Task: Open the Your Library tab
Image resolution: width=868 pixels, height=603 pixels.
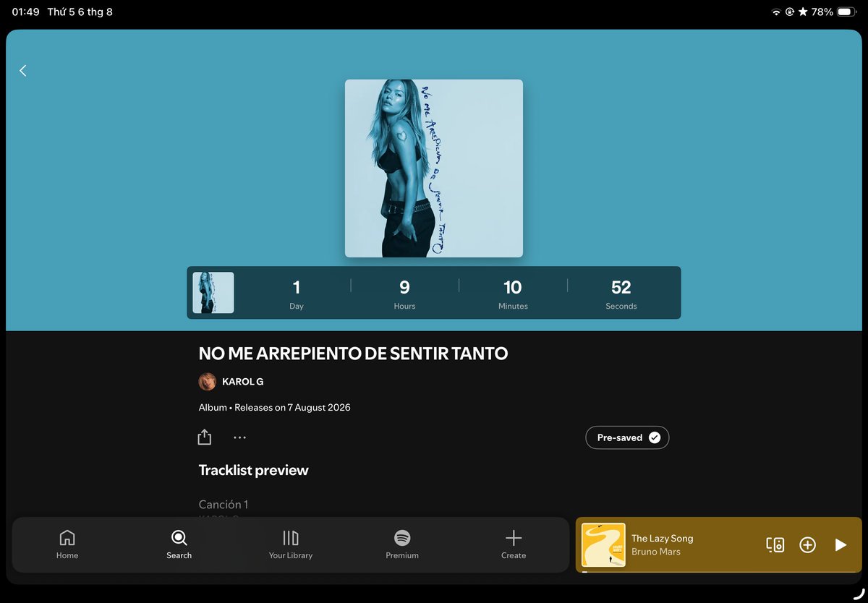Action: 291,545
